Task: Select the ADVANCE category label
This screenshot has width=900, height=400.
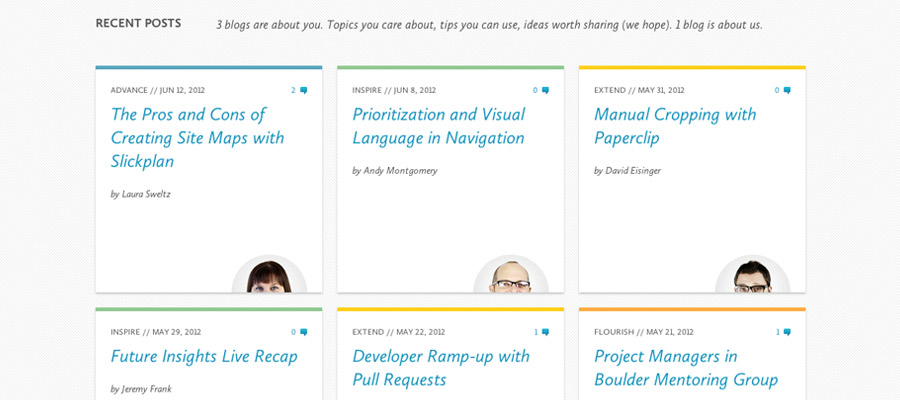Action: point(129,90)
